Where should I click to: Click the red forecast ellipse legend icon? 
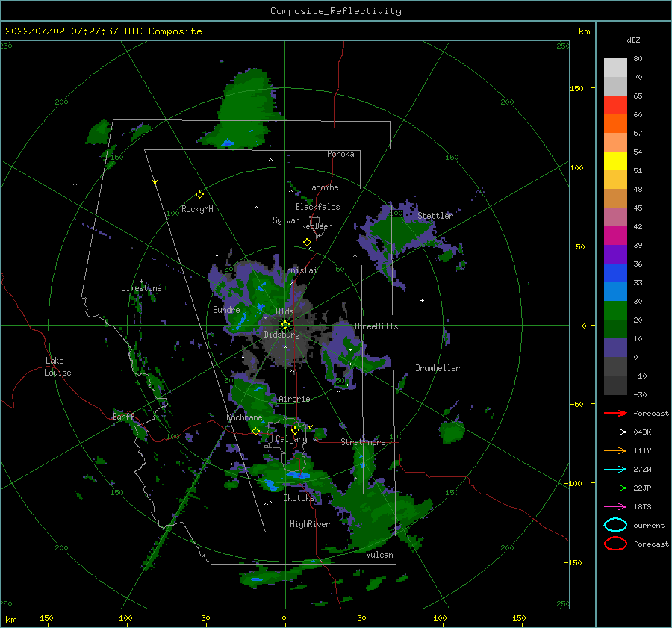[615, 544]
